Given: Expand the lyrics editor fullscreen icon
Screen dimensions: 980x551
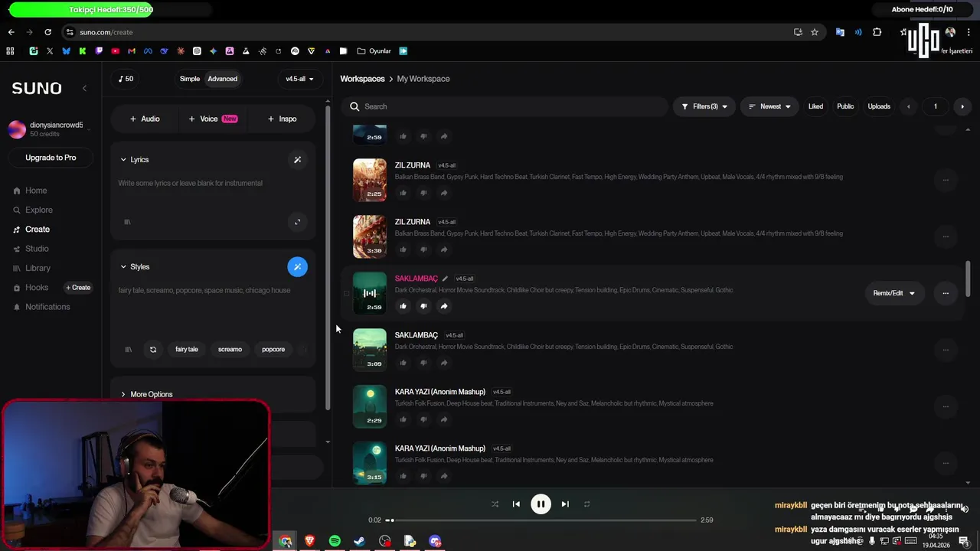Looking at the screenshot, I should click(298, 222).
